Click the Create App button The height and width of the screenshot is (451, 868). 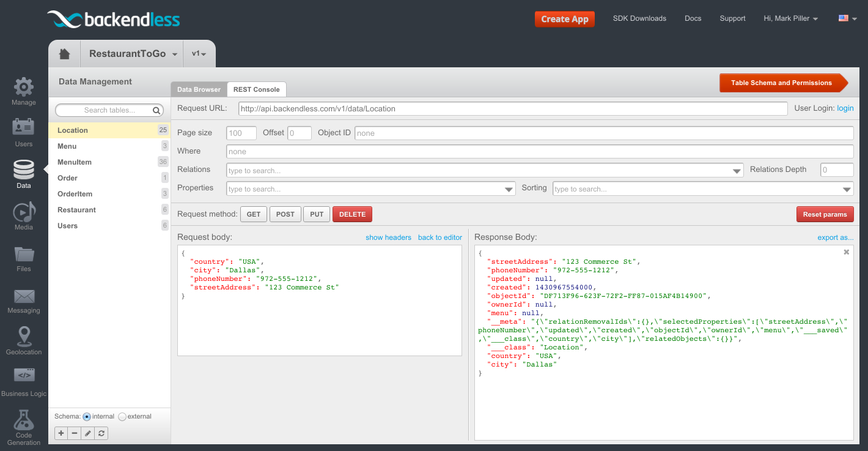pyautogui.click(x=565, y=19)
